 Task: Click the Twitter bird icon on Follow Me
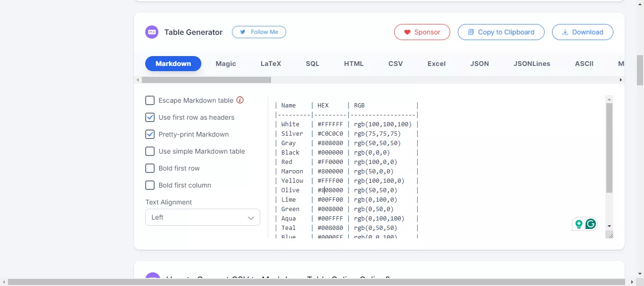coord(243,32)
